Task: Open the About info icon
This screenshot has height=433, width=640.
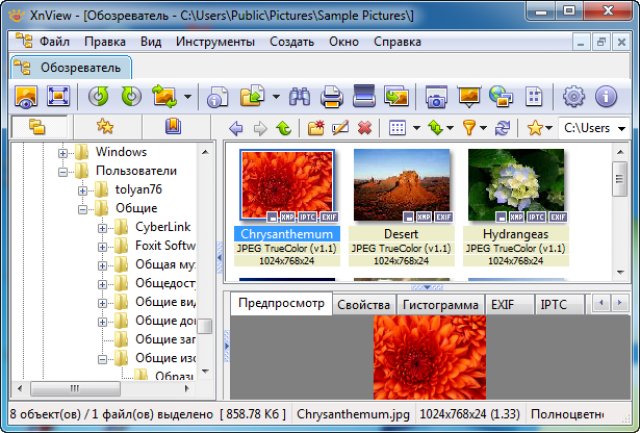Action: 605,97
